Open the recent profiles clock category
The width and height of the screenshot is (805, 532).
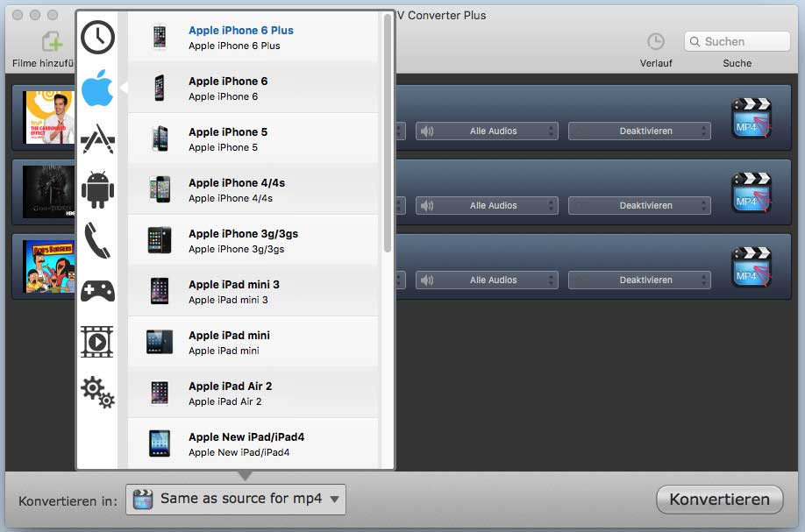pyautogui.click(x=97, y=38)
